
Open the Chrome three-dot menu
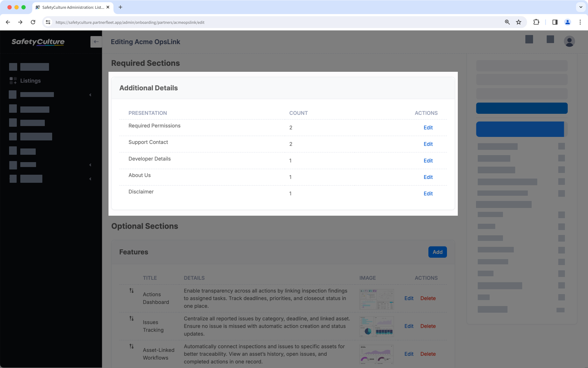pos(580,22)
